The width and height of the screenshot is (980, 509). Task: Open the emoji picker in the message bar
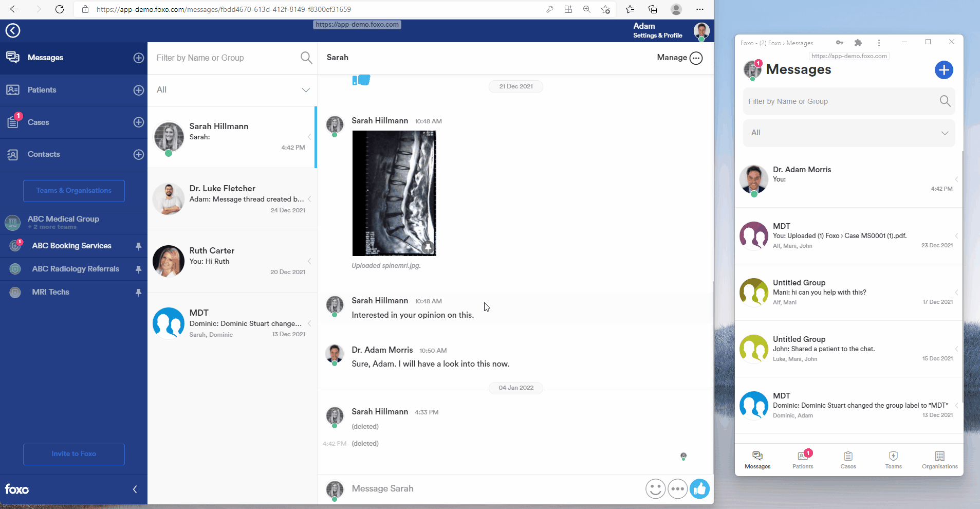pos(655,489)
